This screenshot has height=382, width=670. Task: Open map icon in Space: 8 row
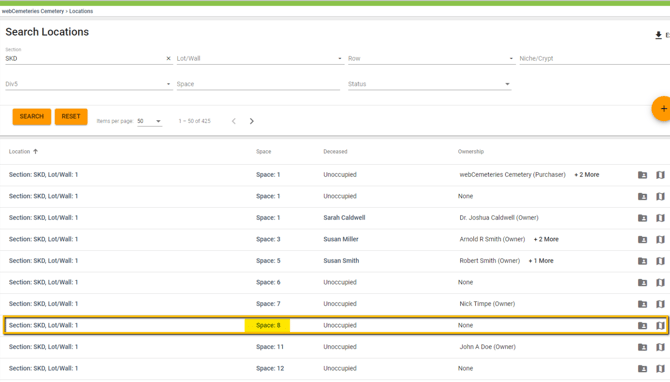click(x=660, y=326)
